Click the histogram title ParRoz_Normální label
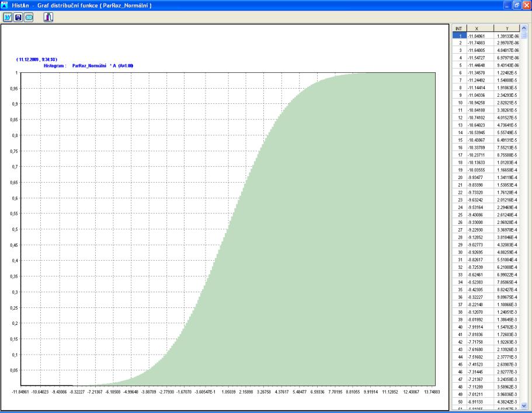The width and height of the screenshot is (532, 413). coord(89,66)
